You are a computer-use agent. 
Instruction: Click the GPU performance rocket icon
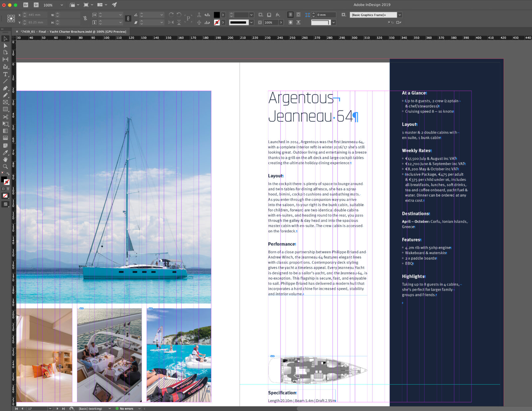(114, 5)
